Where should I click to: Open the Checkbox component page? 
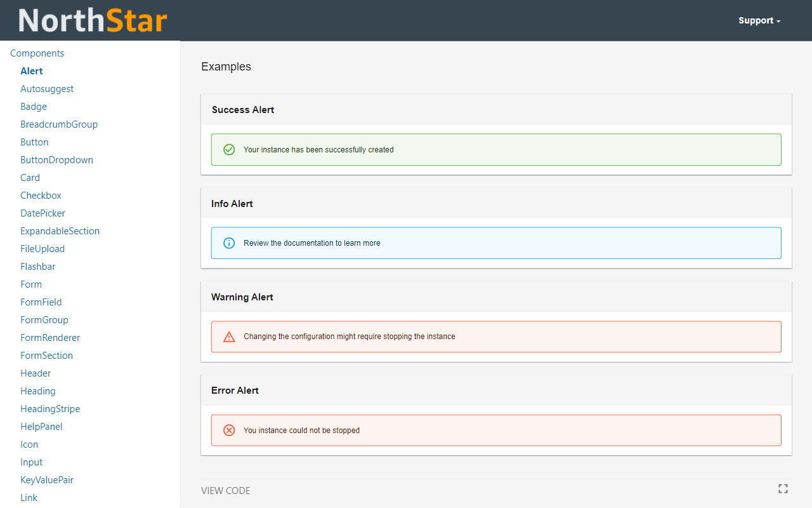tap(41, 195)
